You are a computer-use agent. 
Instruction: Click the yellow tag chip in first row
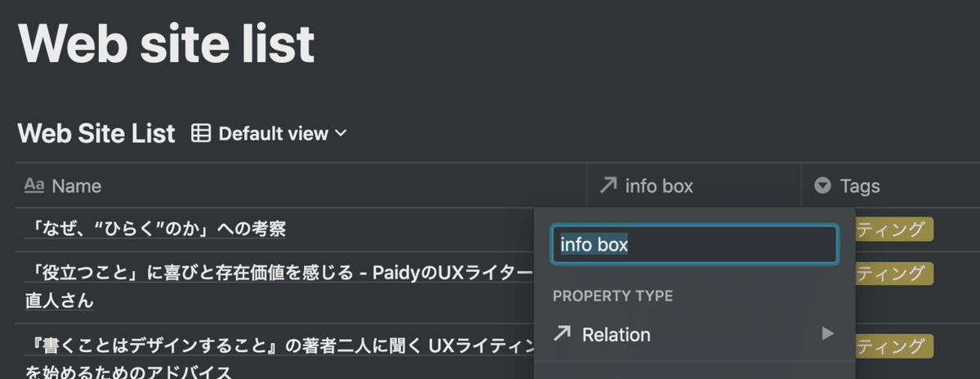coord(893,230)
